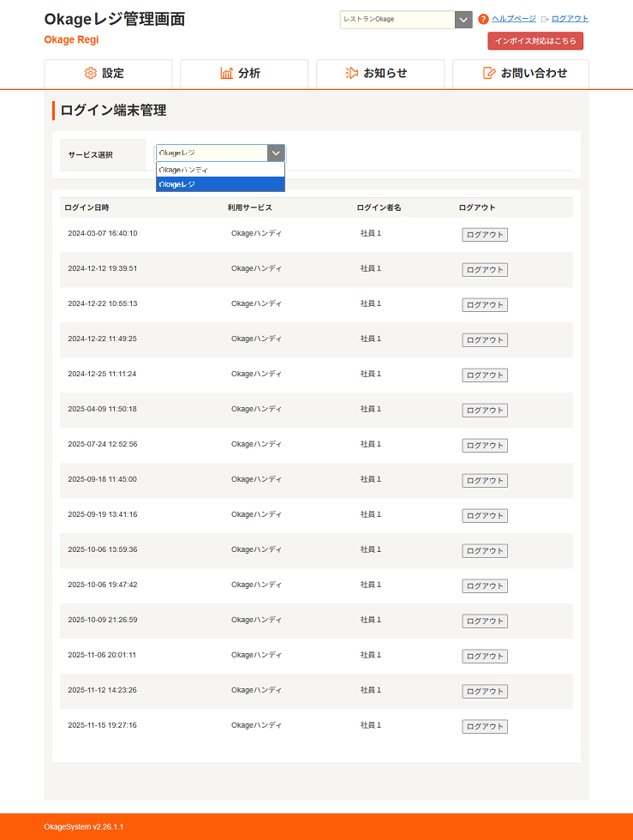The width and height of the screenshot is (633, 840).
Task: Log out the 2025-10-09 21:26:59 session
Action: [485, 621]
